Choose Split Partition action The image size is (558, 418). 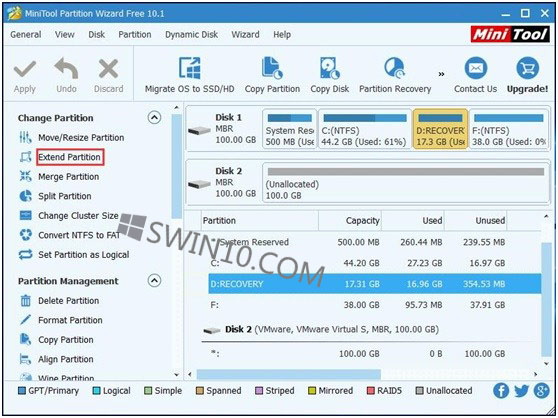[x=65, y=196]
